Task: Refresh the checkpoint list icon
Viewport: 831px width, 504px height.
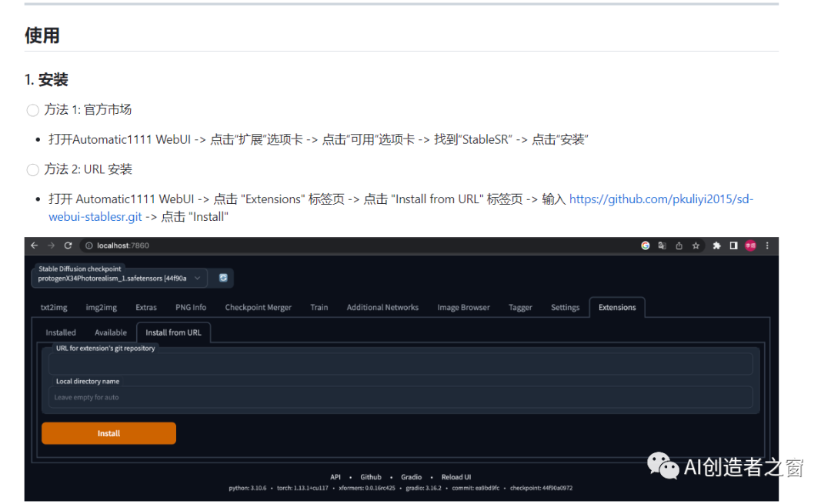Action: 223,278
